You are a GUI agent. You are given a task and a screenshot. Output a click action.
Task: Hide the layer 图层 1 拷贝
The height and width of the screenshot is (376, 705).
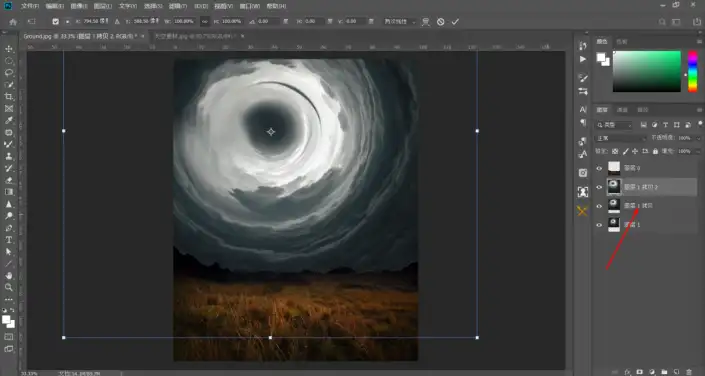point(599,206)
